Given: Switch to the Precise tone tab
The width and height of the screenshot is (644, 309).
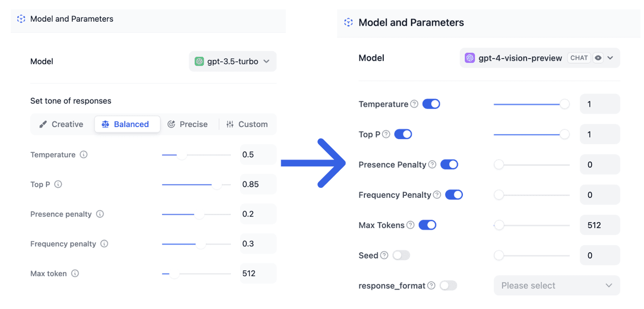Looking at the screenshot, I should pos(188,124).
